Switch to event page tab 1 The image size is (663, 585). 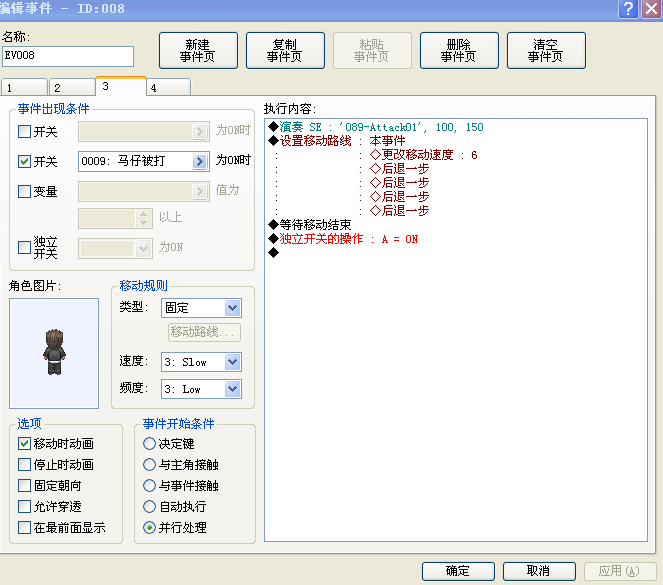pos(24,87)
